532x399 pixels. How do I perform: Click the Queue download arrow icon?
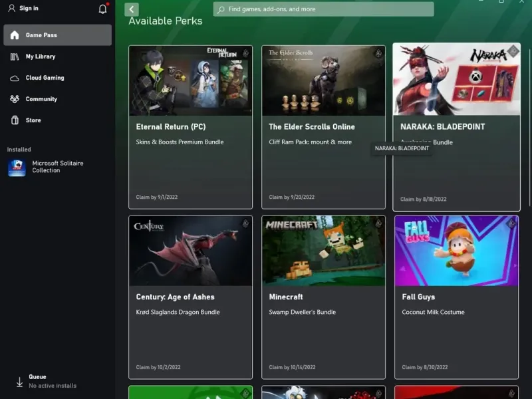20,382
